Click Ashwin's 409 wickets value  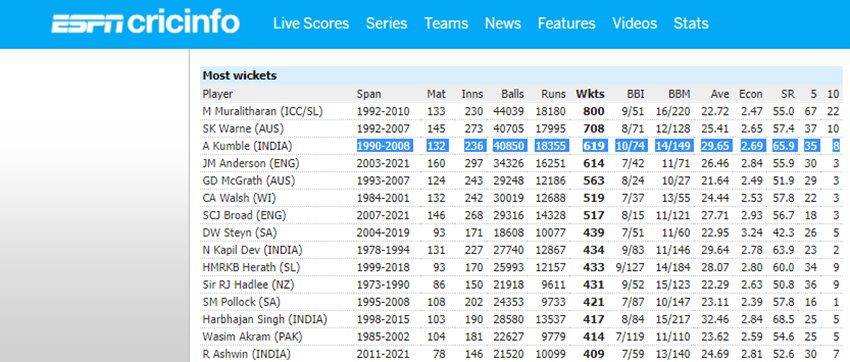click(x=594, y=354)
